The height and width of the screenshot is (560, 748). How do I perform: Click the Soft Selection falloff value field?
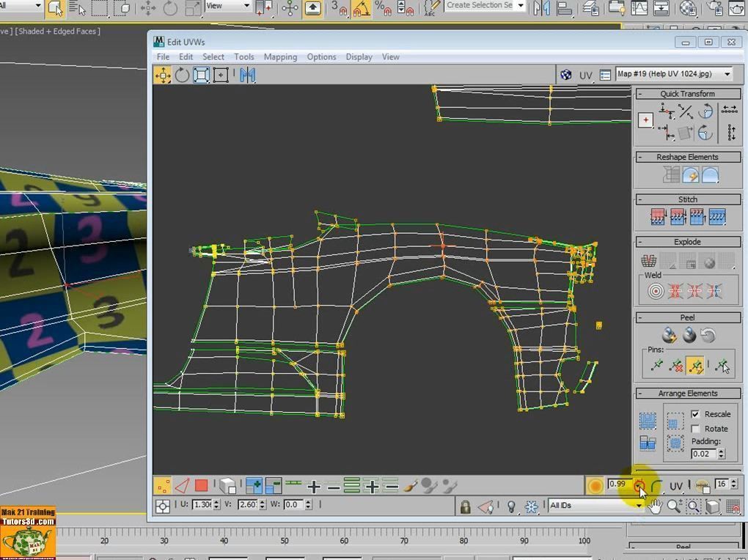[x=619, y=485]
